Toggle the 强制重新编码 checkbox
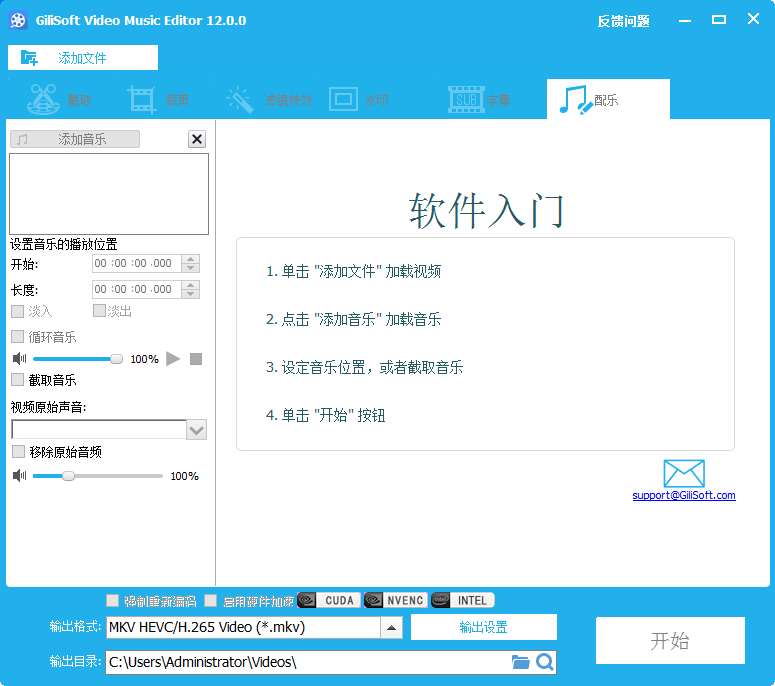The image size is (775, 686). 113,600
